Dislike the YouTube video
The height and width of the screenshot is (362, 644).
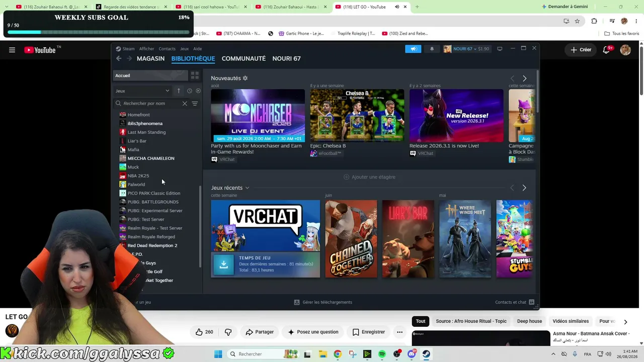coord(228,332)
